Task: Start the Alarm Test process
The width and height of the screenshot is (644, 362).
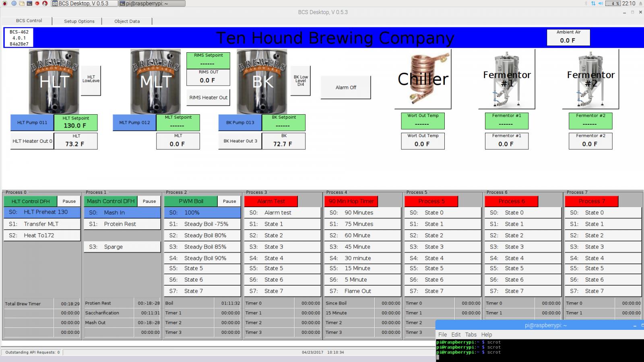Action: pyautogui.click(x=271, y=201)
